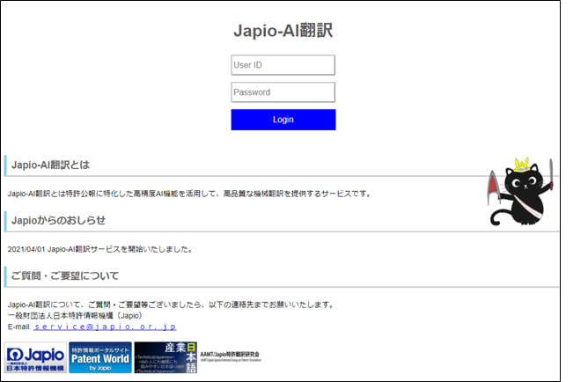
Task: Click the Japio-AI翻訳 page title
Action: pyautogui.click(x=283, y=30)
